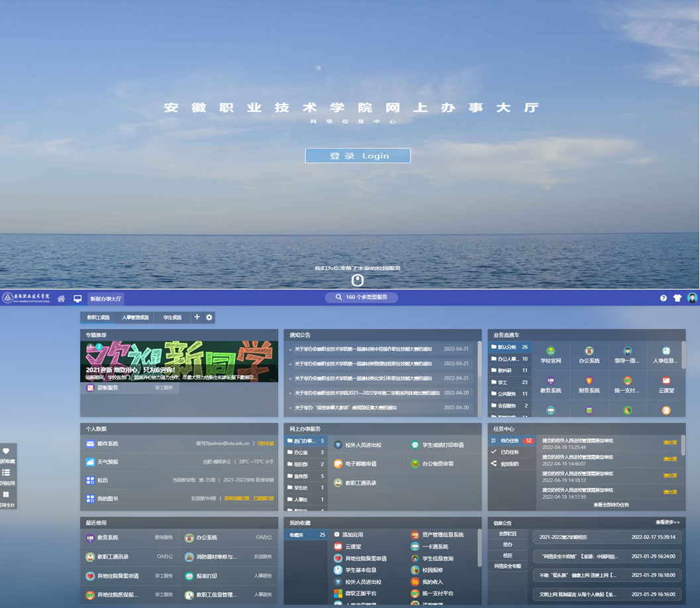Click the desktop monitor icon in navigation bar
Image resolution: width=700 pixels, height=608 pixels.
point(77,299)
